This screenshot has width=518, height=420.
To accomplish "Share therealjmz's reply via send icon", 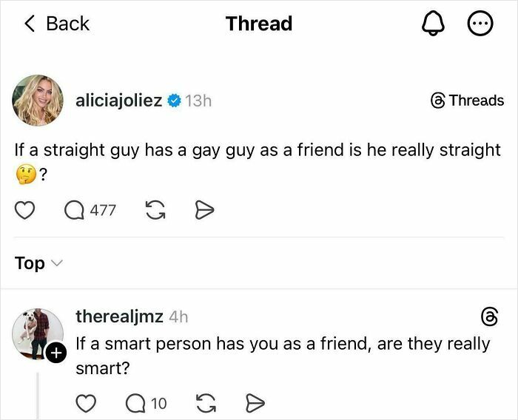I will coord(254,403).
